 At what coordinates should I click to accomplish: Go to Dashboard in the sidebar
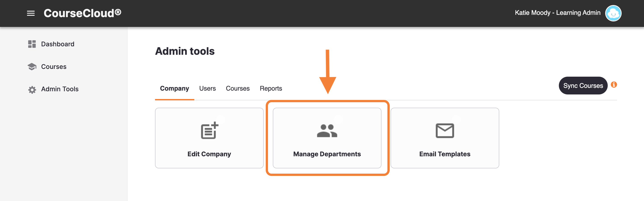[x=58, y=44]
